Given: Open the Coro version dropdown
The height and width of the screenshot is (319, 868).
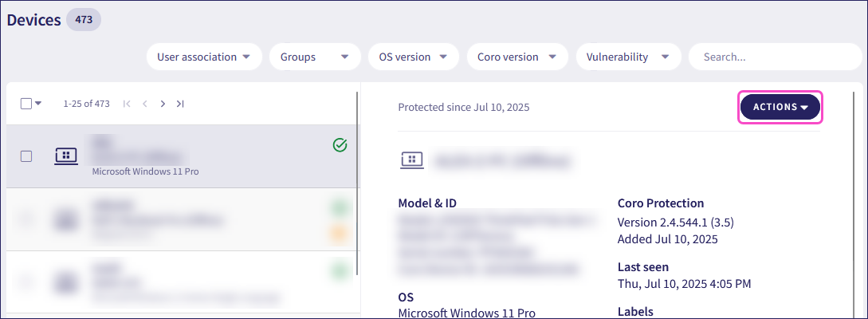Looking at the screenshot, I should [516, 57].
